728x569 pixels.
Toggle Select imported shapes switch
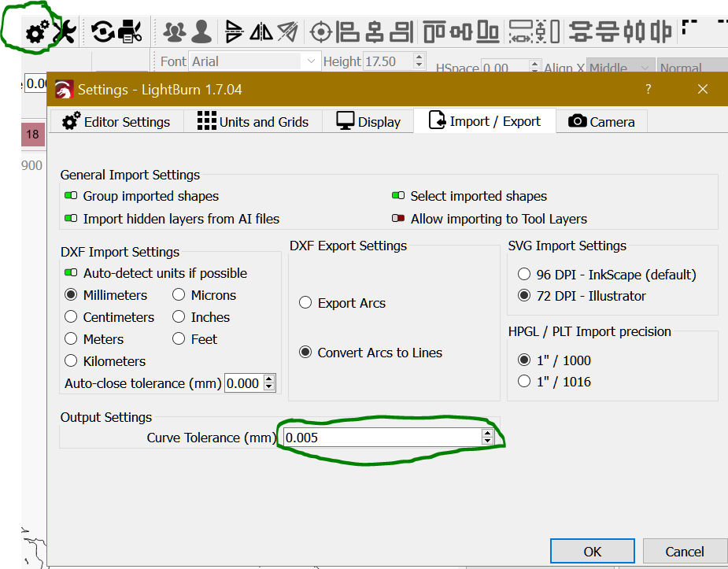(x=398, y=195)
